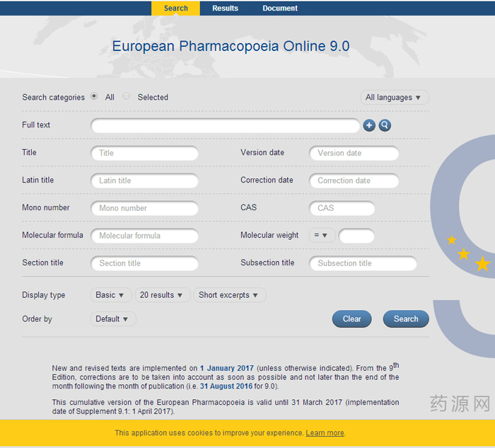Click into the Full text input field
The height and width of the screenshot is (448, 495).
[225, 126]
